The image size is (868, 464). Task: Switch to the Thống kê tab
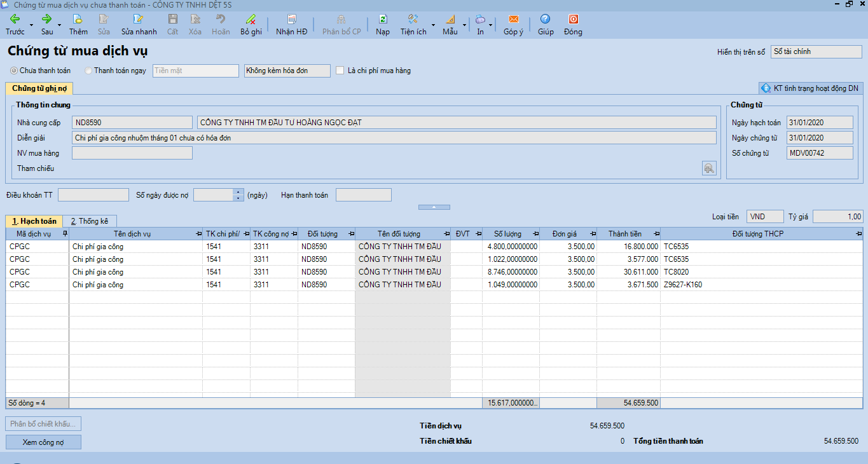tap(90, 221)
